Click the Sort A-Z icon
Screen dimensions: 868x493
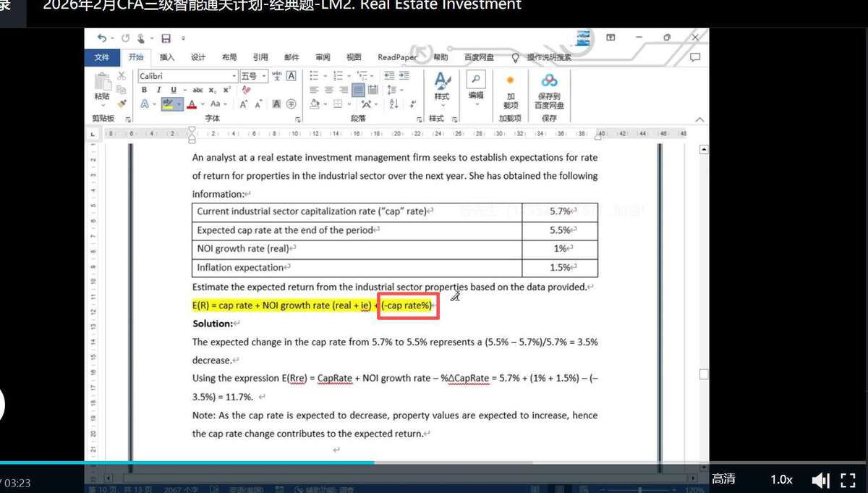coord(393,104)
